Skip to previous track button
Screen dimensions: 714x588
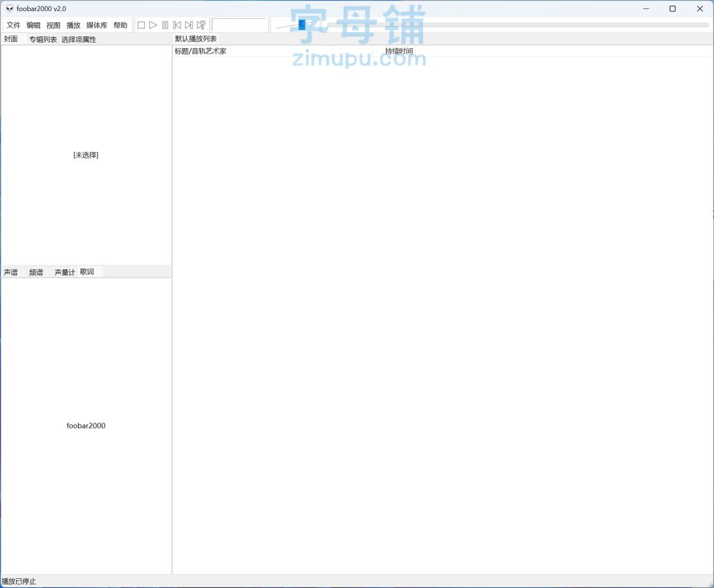click(177, 25)
